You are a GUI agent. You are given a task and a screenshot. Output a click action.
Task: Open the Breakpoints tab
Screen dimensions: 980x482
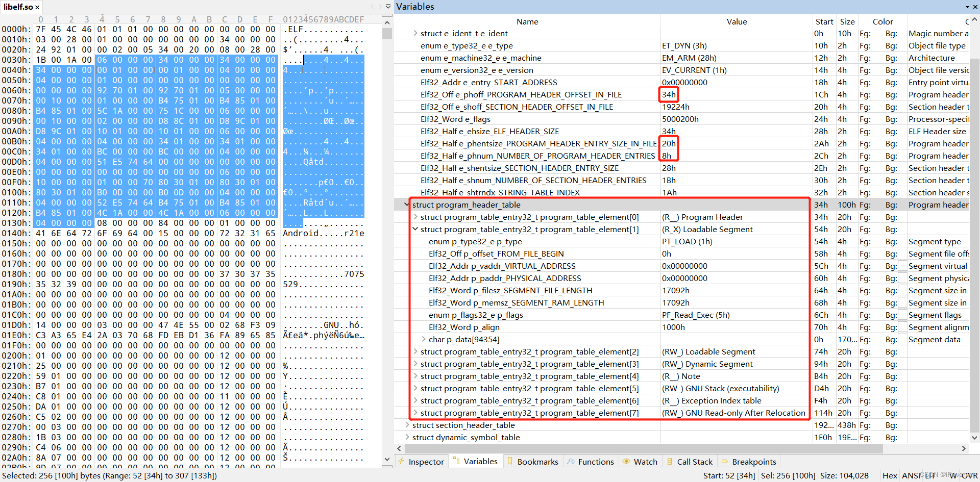(x=749, y=462)
